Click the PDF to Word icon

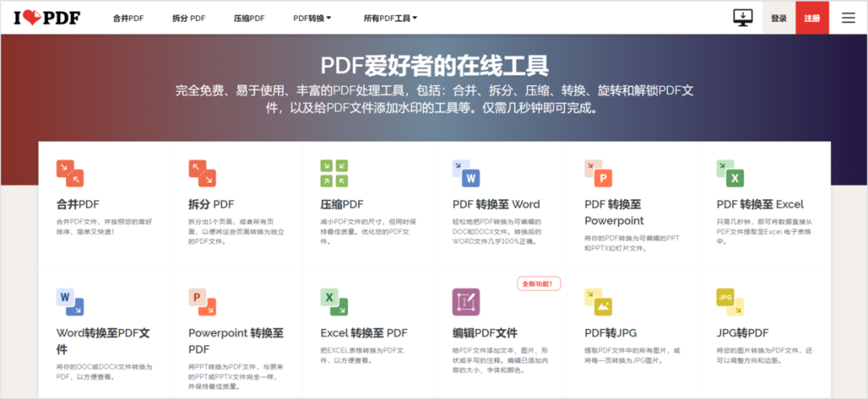pyautogui.click(x=466, y=173)
